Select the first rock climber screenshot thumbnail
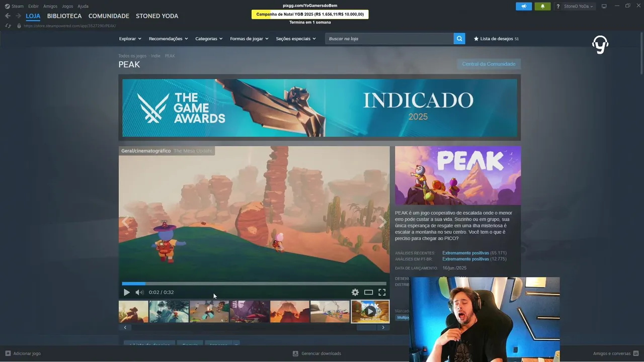Screen dimensions: 644x362 [133, 311]
